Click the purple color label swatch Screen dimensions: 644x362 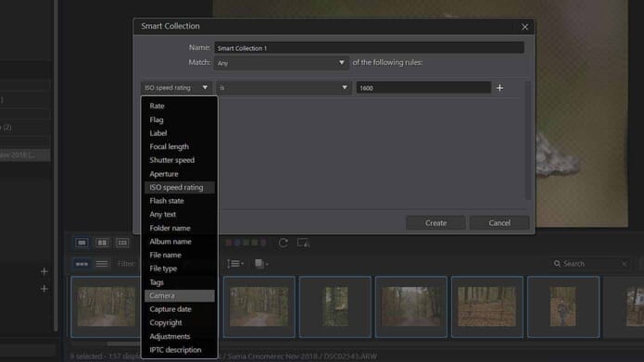click(x=263, y=243)
